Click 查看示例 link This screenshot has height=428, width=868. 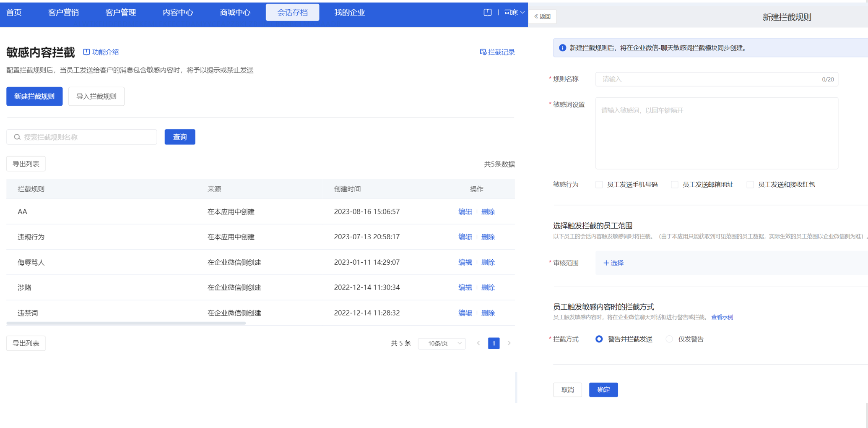[722, 317]
